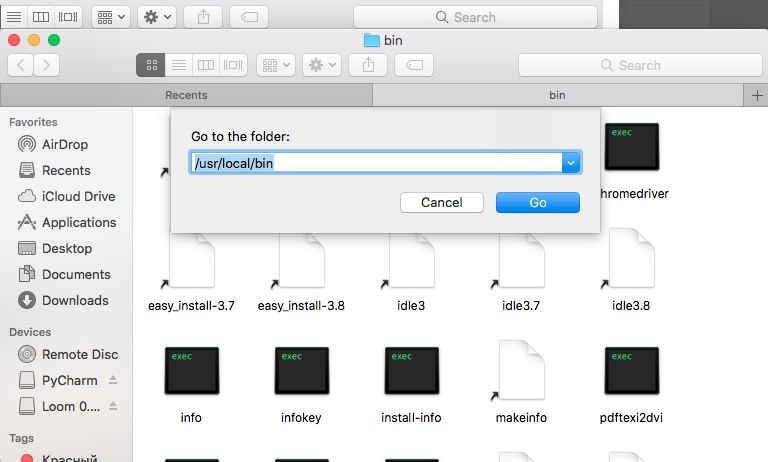The height and width of the screenshot is (462, 768).
Task: Click the idle3.7 file name label
Action: (x=521, y=305)
